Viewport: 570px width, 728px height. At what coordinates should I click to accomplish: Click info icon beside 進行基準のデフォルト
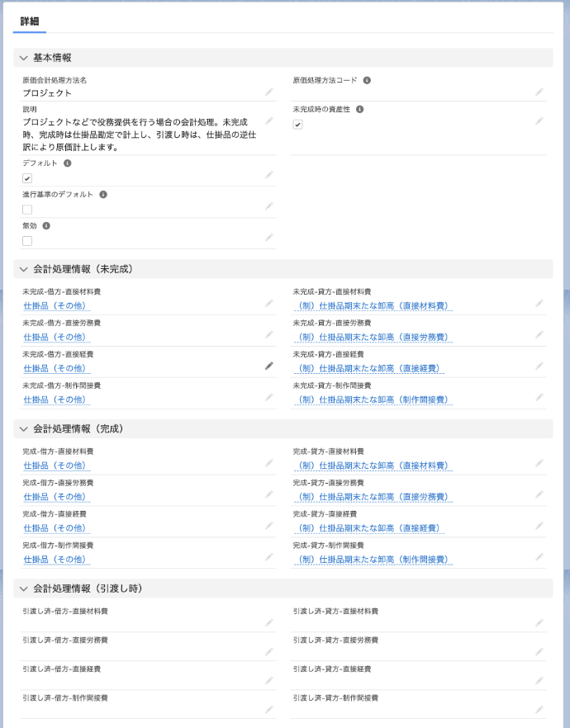103,195
